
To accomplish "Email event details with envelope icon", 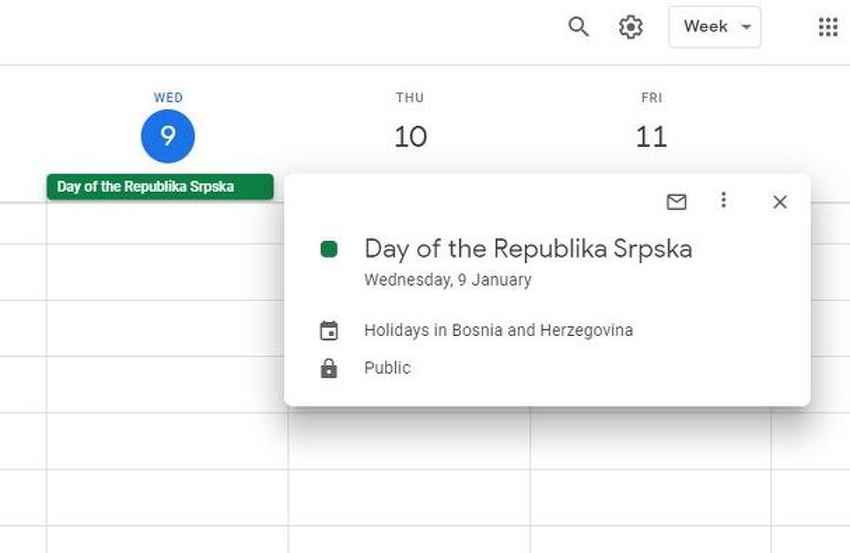I will [x=677, y=202].
